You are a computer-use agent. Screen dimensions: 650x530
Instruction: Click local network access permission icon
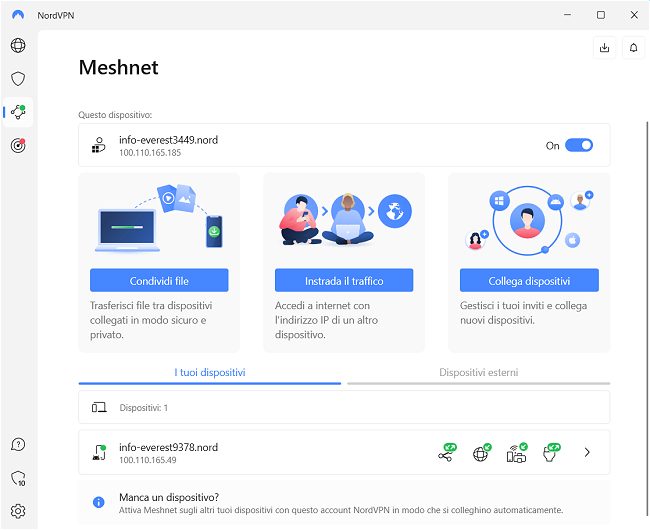coord(517,453)
